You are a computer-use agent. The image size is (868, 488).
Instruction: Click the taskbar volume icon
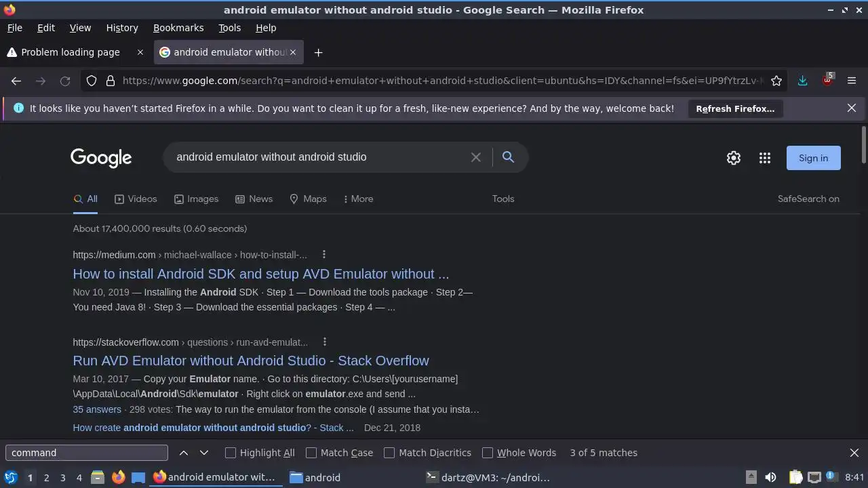[x=770, y=477]
